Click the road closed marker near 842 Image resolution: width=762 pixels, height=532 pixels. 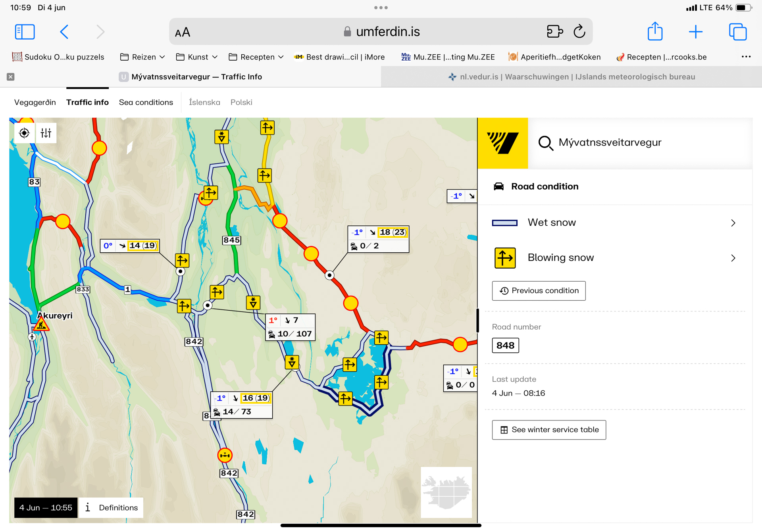(x=225, y=455)
